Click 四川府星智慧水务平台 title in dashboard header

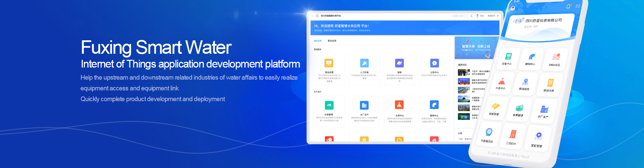click(331, 16)
